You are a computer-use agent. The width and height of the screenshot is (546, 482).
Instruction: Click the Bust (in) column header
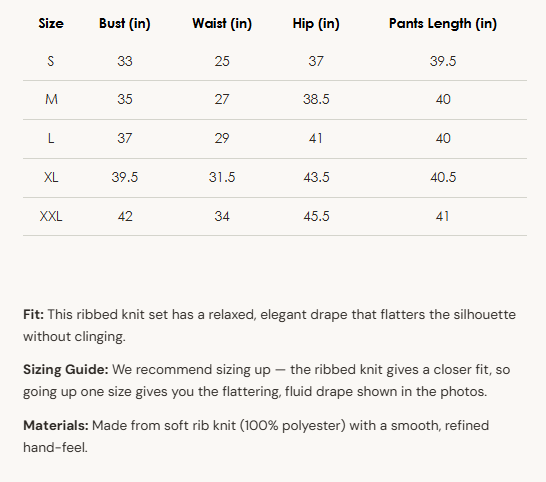125,24
